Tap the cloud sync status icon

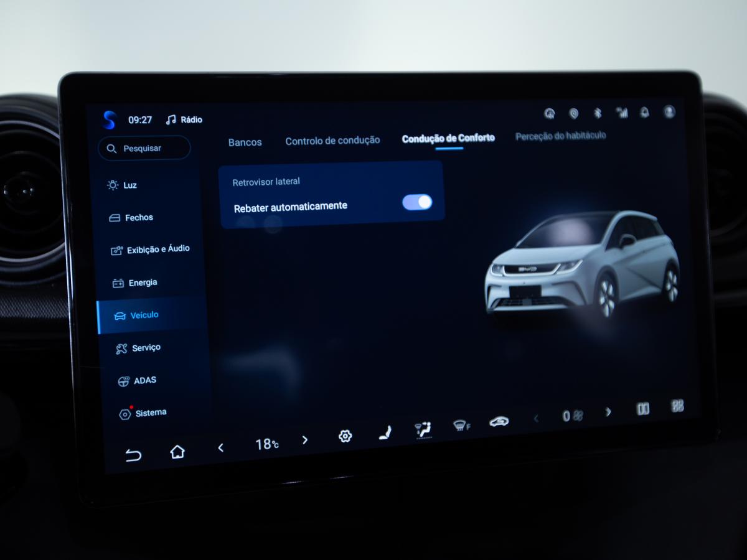coord(550,113)
